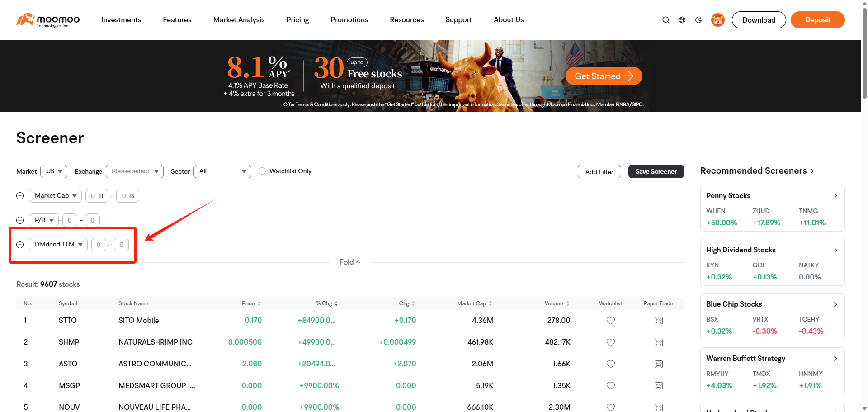The height and width of the screenshot is (412, 868).
Task: Remove the Dividend TTM filter row
Action: point(20,245)
